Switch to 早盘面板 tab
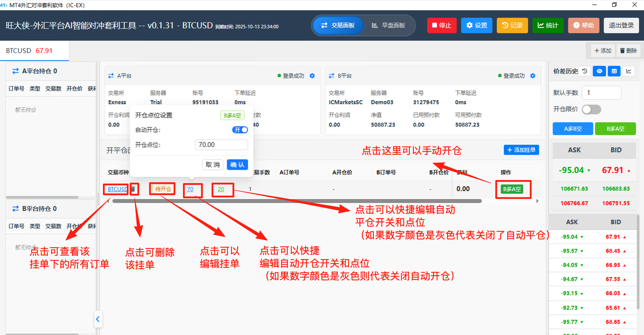The height and width of the screenshot is (335, 644). pos(388,25)
